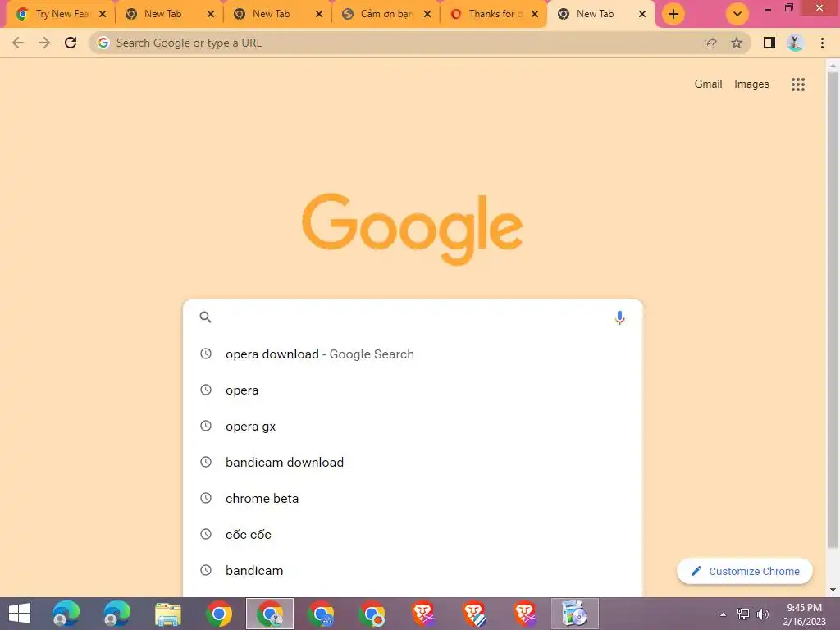Viewport: 840px width, 630px height.
Task: Open the Images link
Action: click(x=751, y=84)
